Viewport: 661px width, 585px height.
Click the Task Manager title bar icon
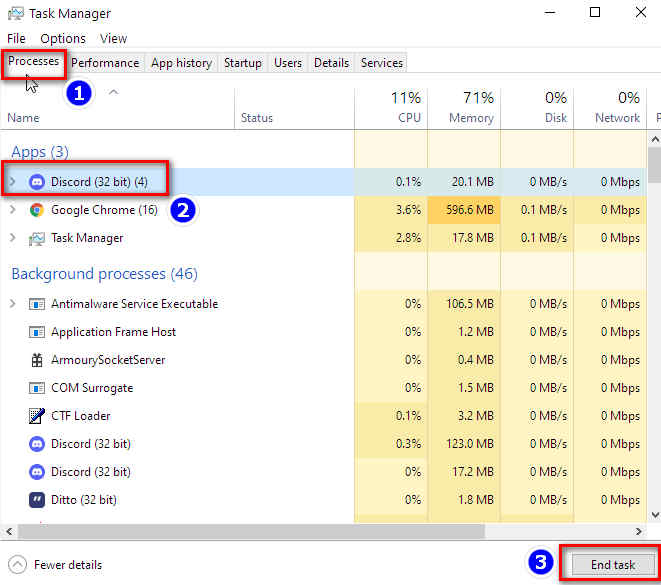click(x=16, y=13)
